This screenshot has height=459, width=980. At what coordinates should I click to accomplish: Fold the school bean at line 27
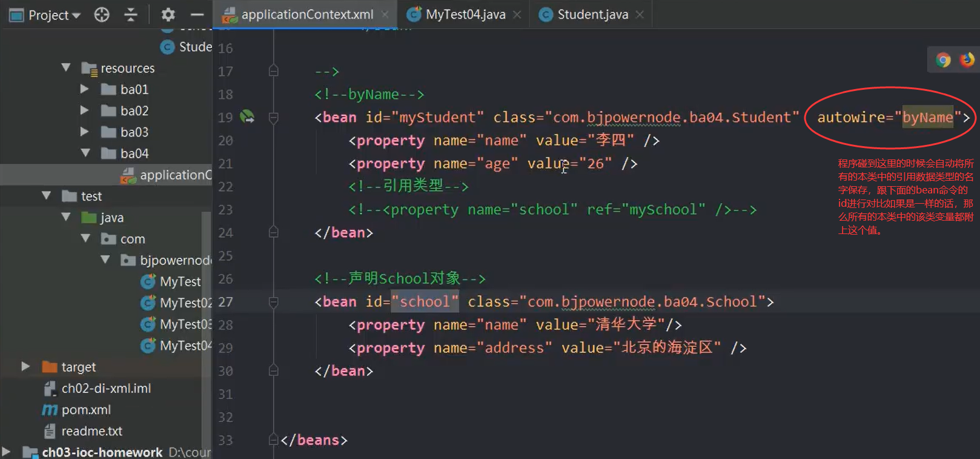274,302
